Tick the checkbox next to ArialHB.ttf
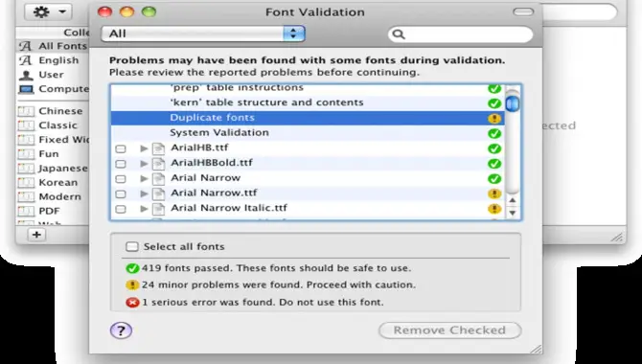Viewport: 642px width, 364px height. [x=121, y=148]
